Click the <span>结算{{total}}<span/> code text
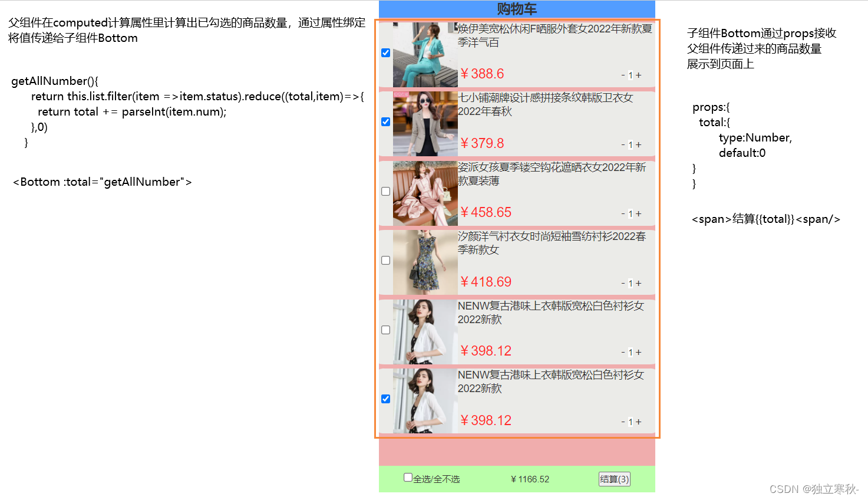This screenshot has width=868, height=500. tap(766, 219)
